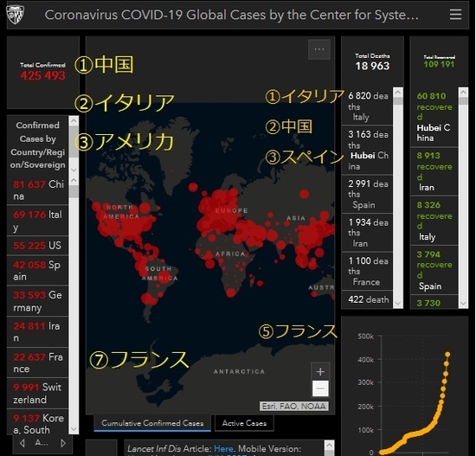This screenshot has width=476, height=456.
Task: Select Korea, South row with 9 137 cases
Action: 37,422
